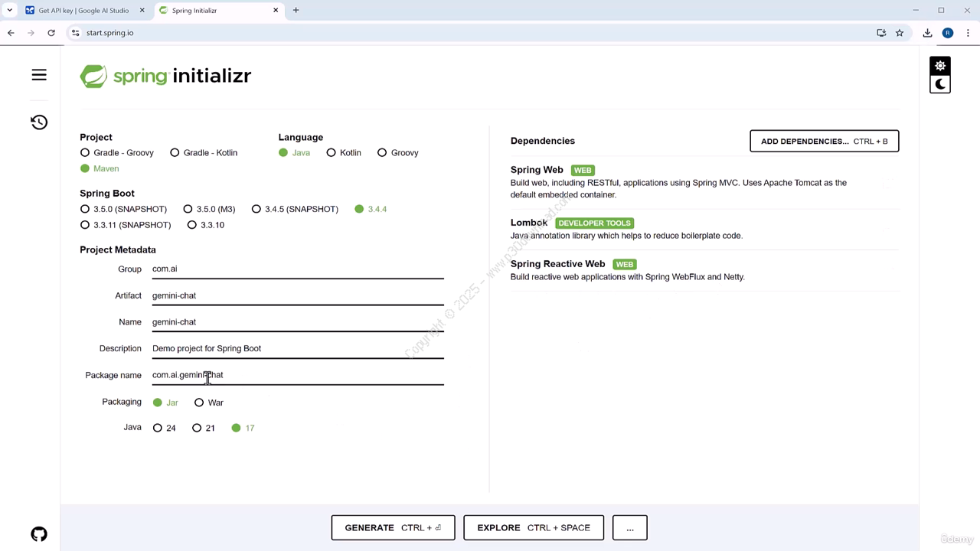980x551 pixels.
Task: Select Spring Boot 3.3.10
Action: coord(206,225)
